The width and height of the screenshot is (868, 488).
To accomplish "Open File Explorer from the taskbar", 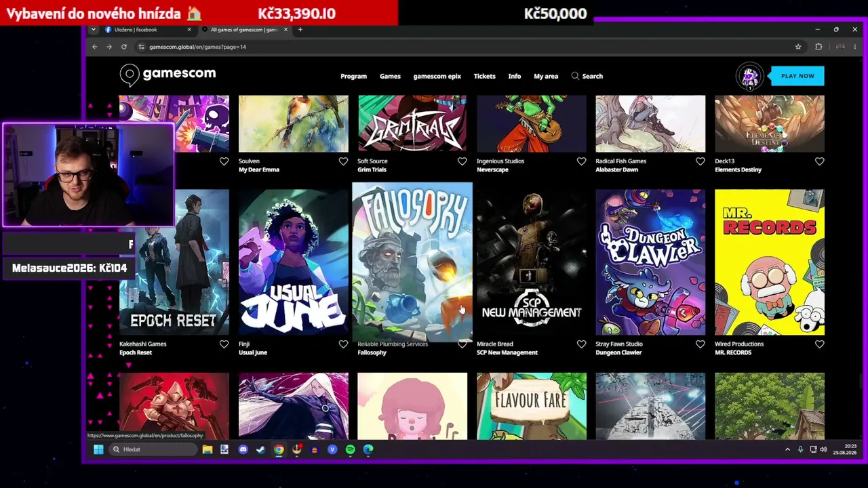I will point(208,449).
